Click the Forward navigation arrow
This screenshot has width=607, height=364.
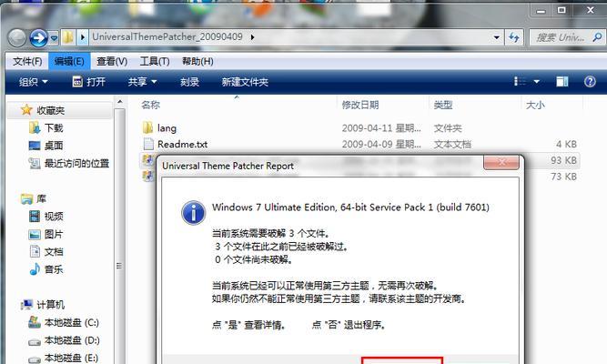click(38, 38)
